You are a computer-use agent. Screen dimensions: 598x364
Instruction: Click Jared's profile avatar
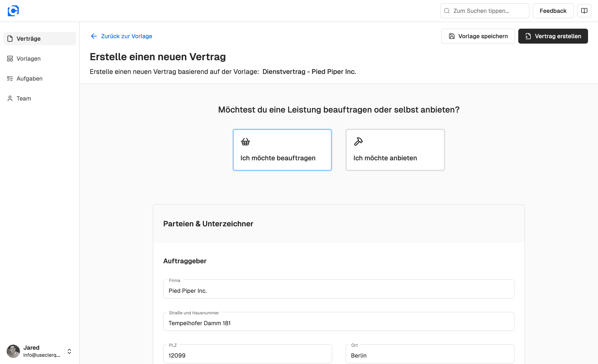pyautogui.click(x=13, y=351)
